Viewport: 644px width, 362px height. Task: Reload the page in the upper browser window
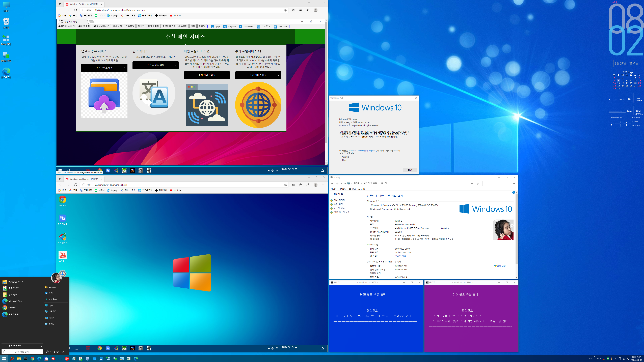pos(75,10)
